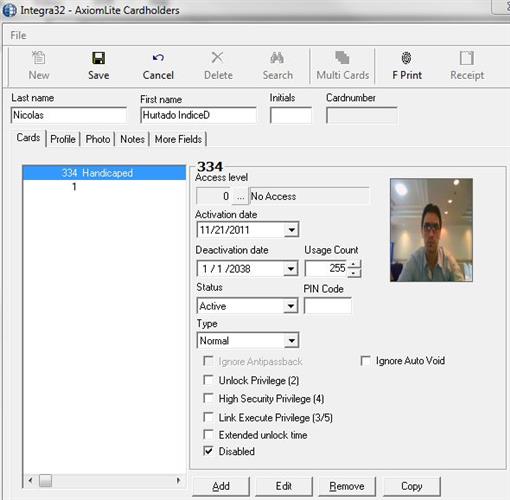Image resolution: width=510 pixels, height=500 pixels.
Task: Open the File menu
Action: pyautogui.click(x=18, y=35)
